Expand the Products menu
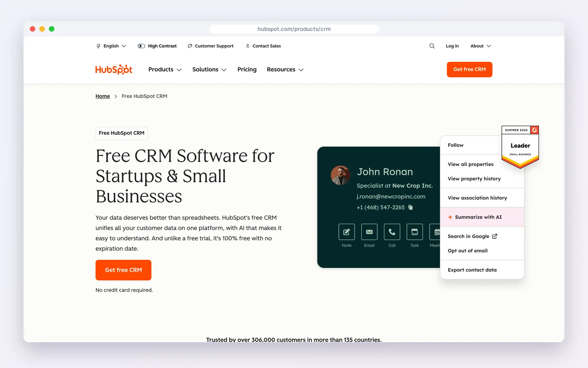 coord(165,70)
